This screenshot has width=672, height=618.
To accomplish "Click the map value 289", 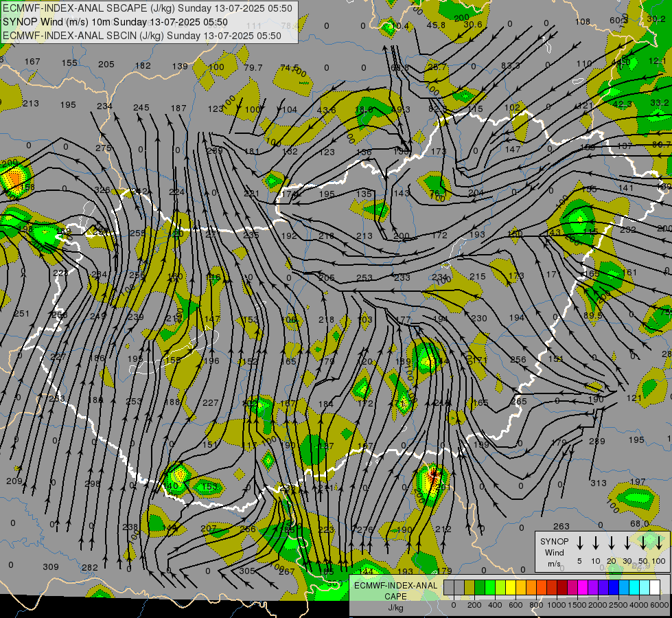I will coord(597,441).
